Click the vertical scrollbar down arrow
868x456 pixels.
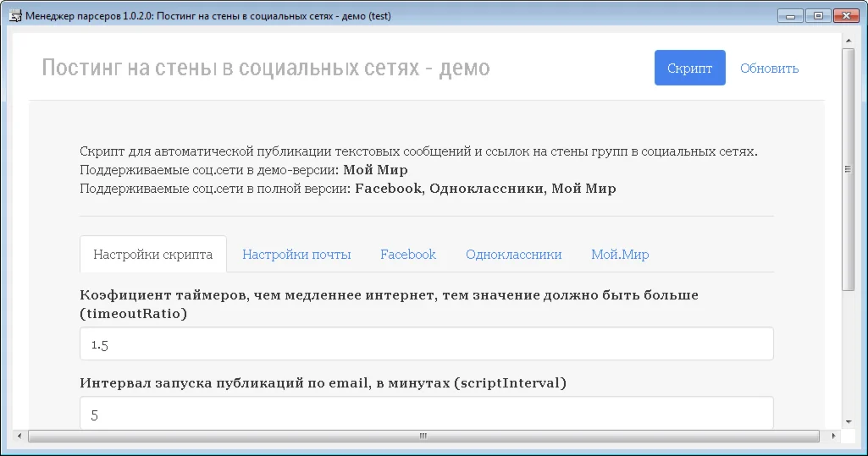848,422
